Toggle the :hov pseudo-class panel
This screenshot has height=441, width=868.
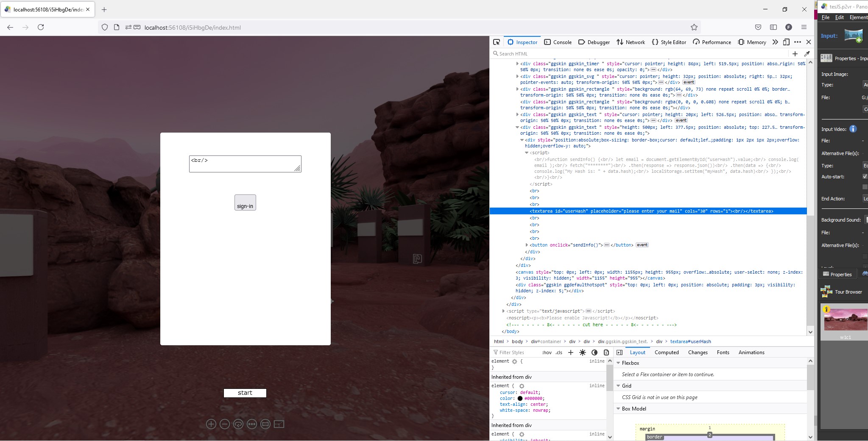[547, 352]
